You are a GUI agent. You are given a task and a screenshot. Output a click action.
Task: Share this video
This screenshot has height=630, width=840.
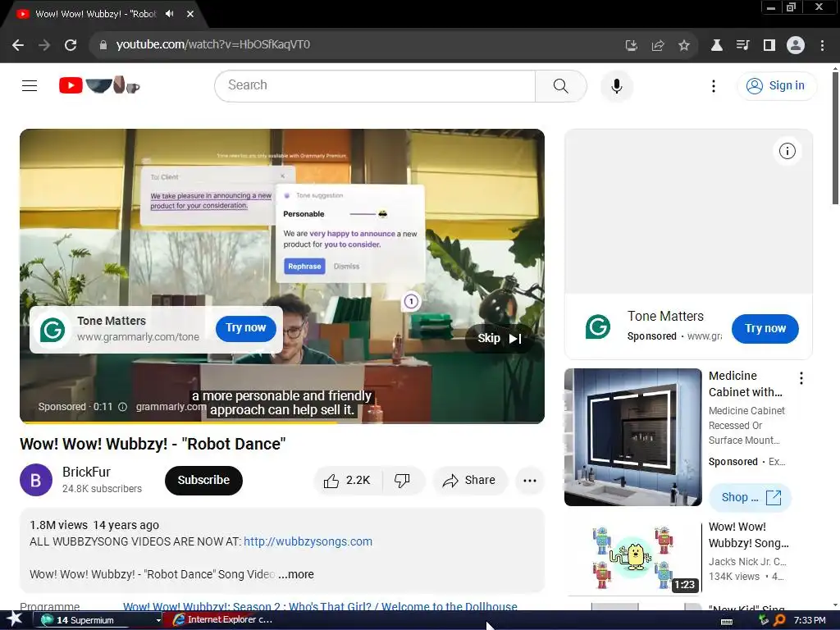click(469, 481)
